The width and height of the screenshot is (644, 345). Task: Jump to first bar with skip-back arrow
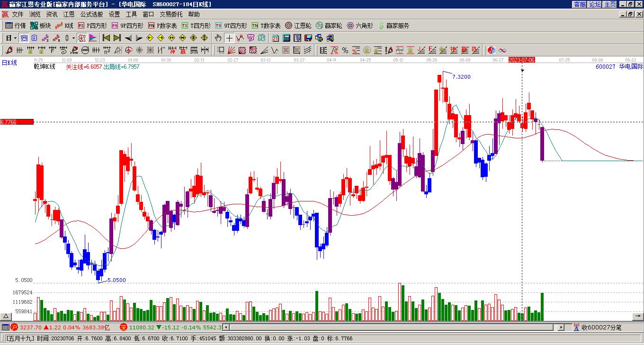[106, 38]
